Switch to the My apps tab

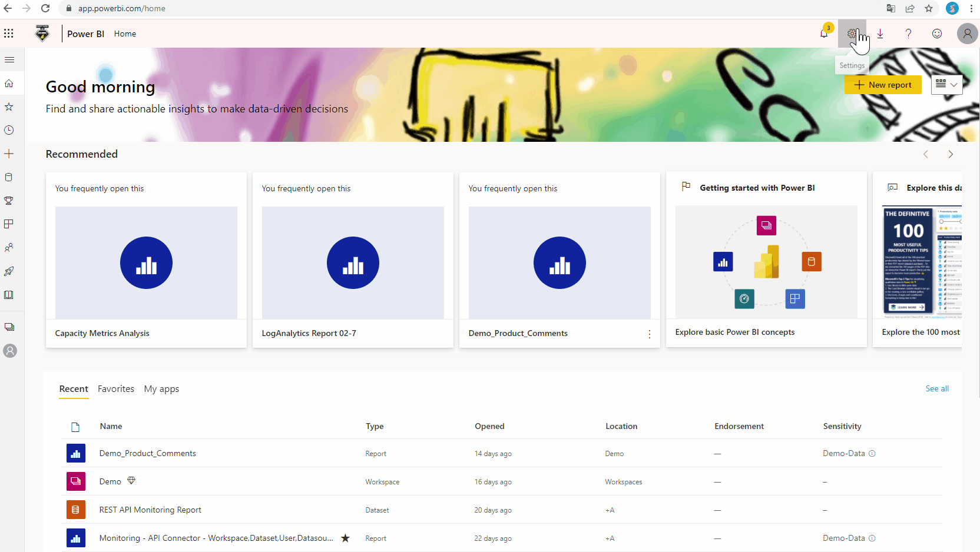[161, 389]
